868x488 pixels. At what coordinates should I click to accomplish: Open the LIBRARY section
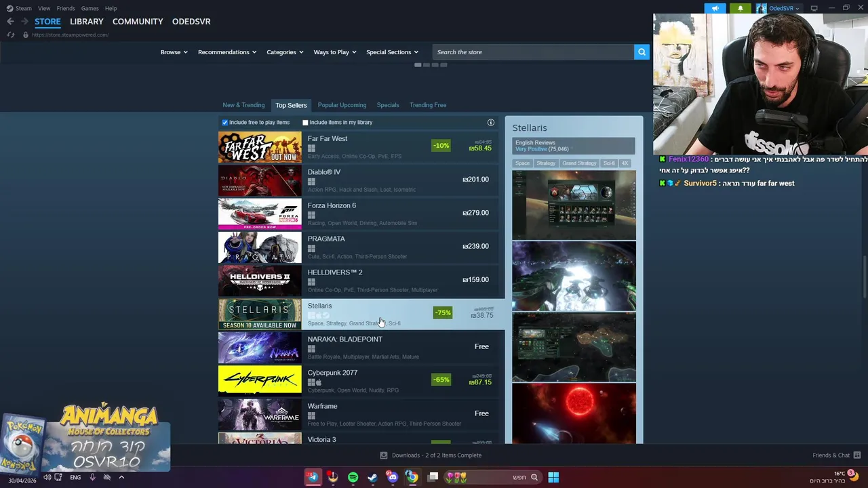click(x=87, y=22)
